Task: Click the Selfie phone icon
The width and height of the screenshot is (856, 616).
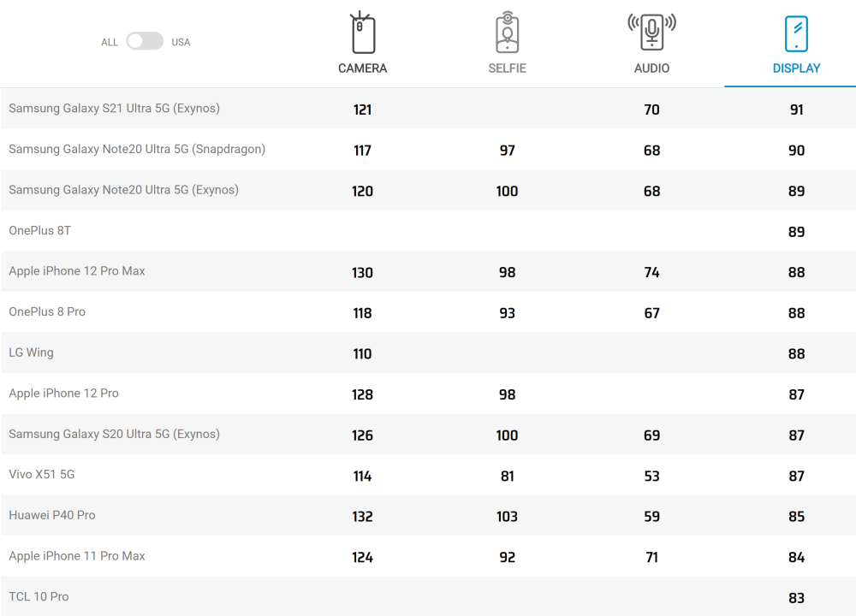Action: (507, 33)
